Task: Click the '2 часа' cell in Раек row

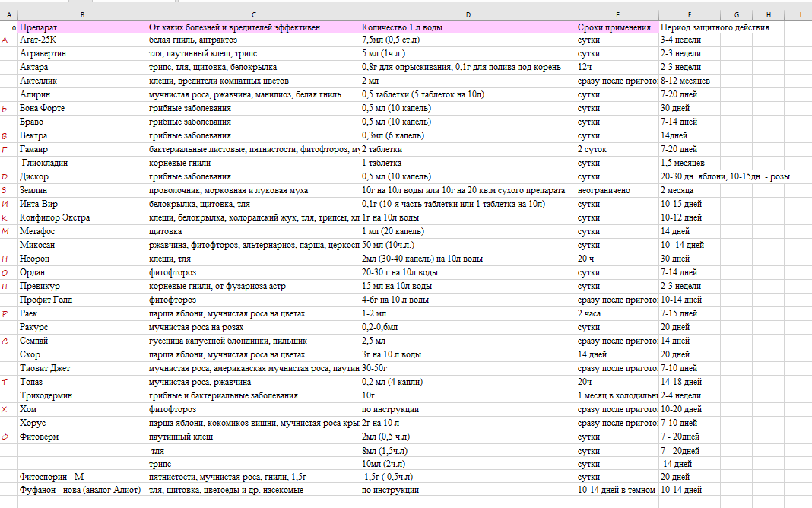Action: [x=617, y=314]
